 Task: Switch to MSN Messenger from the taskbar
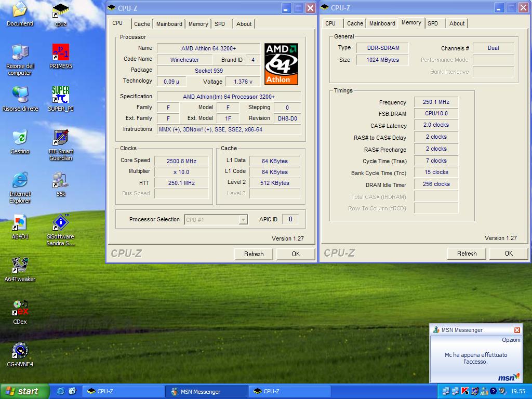[x=206, y=392]
